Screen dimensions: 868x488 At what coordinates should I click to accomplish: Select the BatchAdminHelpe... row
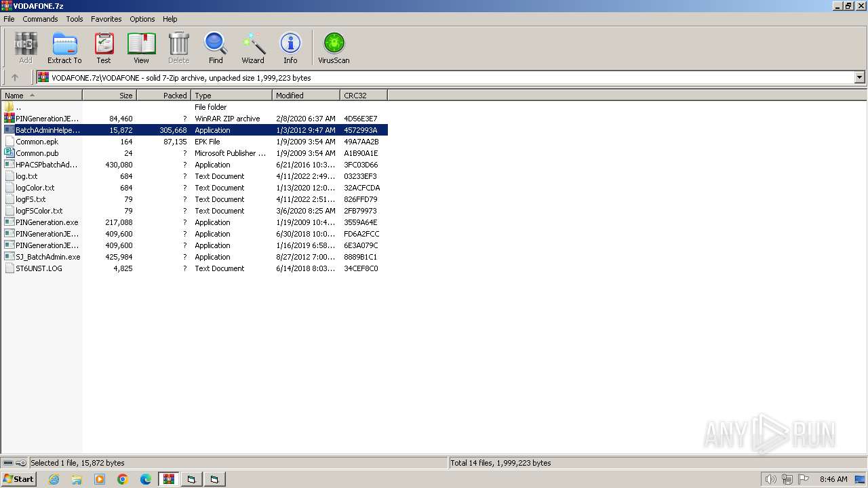(x=195, y=130)
